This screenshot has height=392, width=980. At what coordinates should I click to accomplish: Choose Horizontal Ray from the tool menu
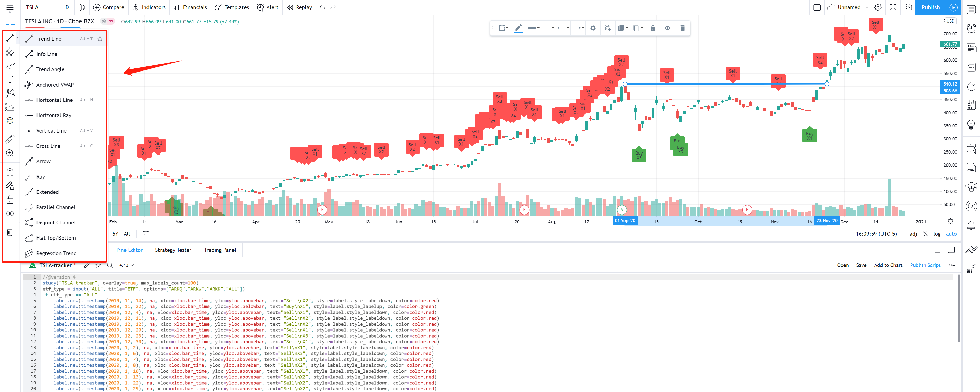pyautogui.click(x=54, y=115)
